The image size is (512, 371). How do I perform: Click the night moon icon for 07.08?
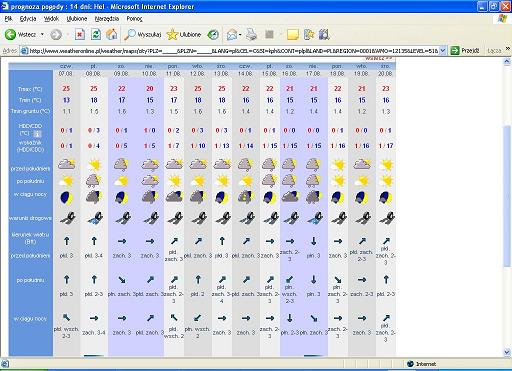click(66, 198)
